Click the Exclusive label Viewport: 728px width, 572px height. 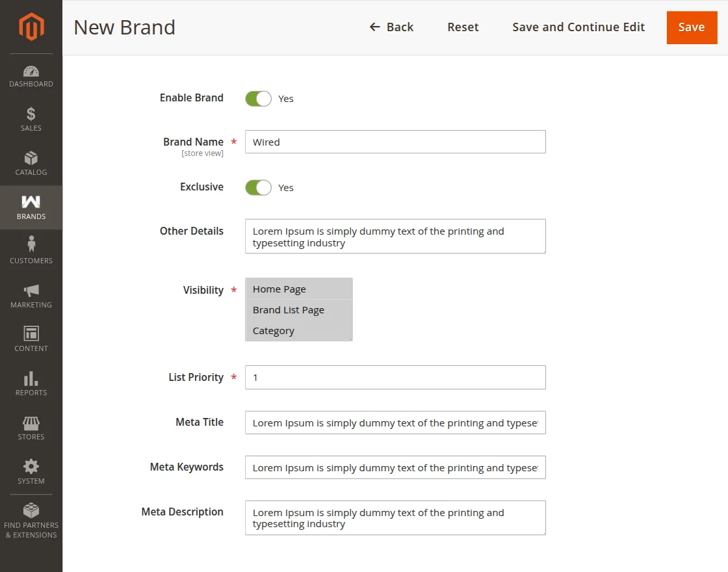(x=202, y=187)
